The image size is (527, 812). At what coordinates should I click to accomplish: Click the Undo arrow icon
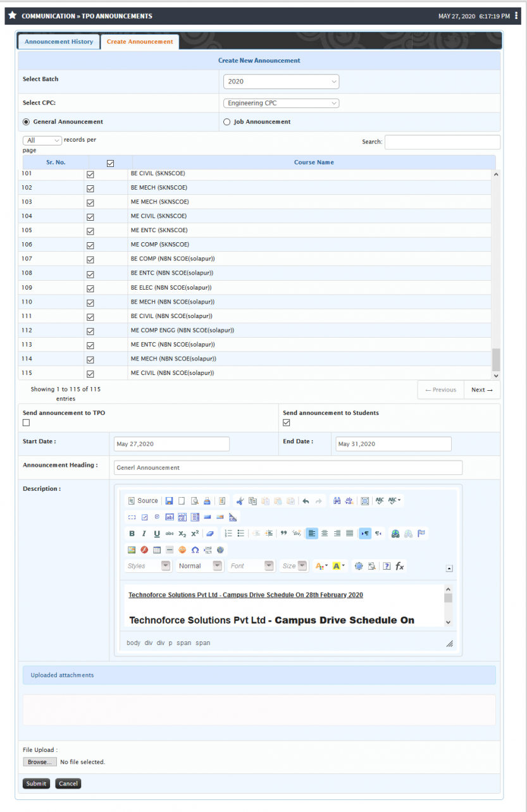tap(306, 501)
